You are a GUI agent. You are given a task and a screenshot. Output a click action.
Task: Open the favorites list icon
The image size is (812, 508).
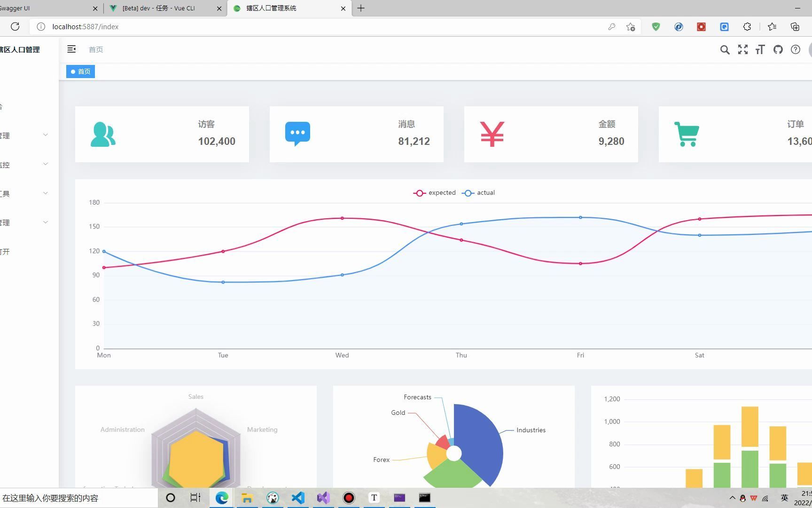(772, 27)
